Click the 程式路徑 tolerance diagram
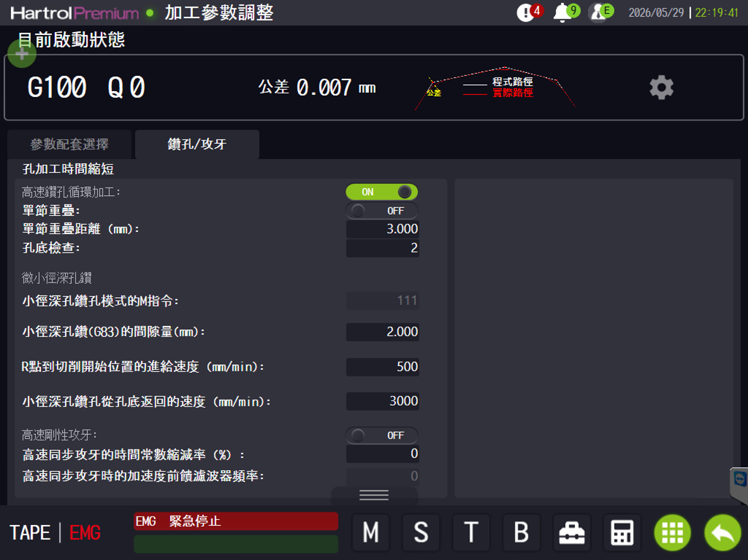This screenshot has height=560, width=748. pos(494,88)
